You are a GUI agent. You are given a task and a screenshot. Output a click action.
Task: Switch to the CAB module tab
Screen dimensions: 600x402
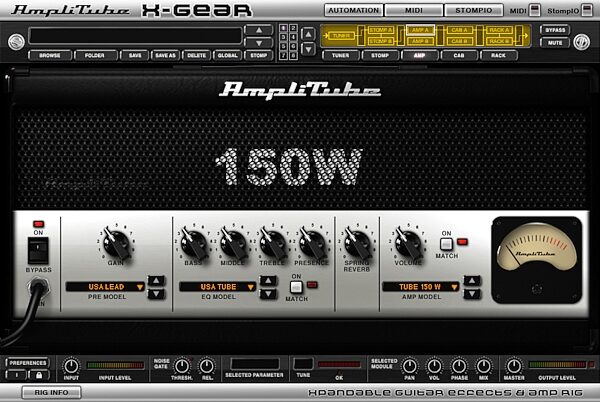459,55
